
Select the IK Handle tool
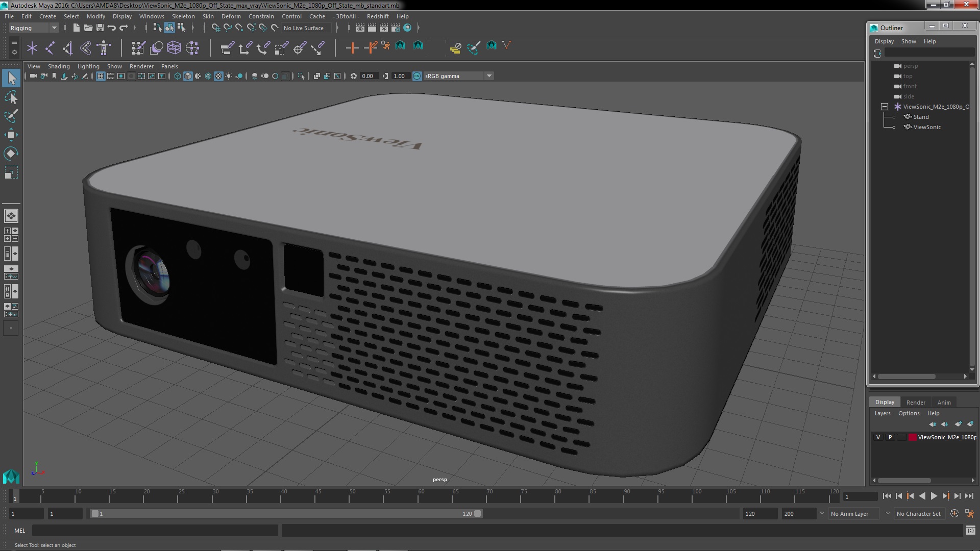pos(68,48)
